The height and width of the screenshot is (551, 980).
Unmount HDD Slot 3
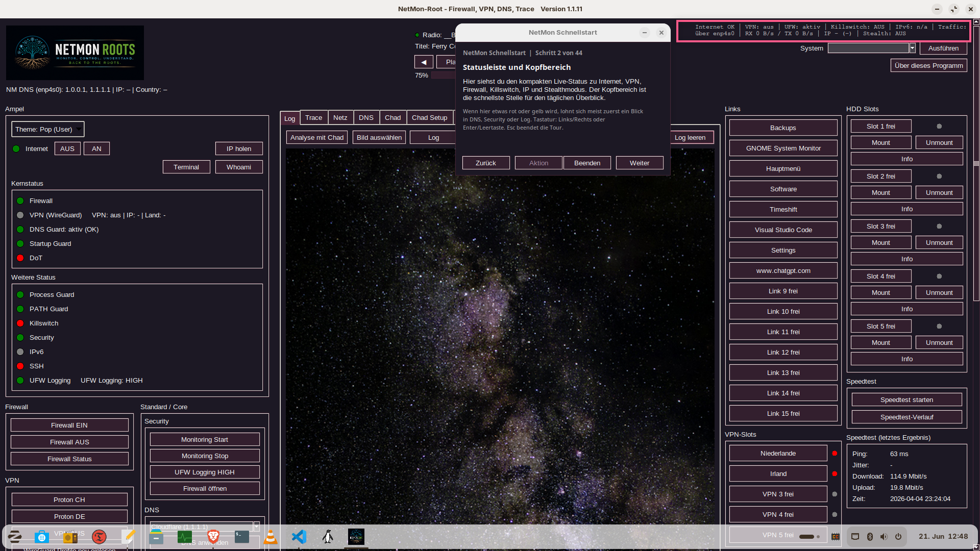tap(939, 242)
